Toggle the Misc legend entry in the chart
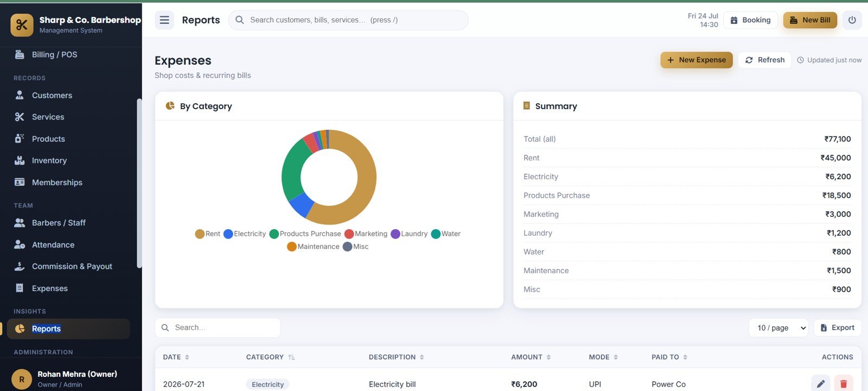Viewport: 868px width, 391px height. [356, 247]
